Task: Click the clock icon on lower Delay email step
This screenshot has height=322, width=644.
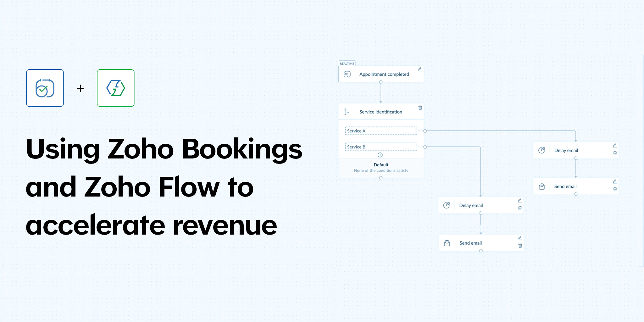Action: click(447, 205)
